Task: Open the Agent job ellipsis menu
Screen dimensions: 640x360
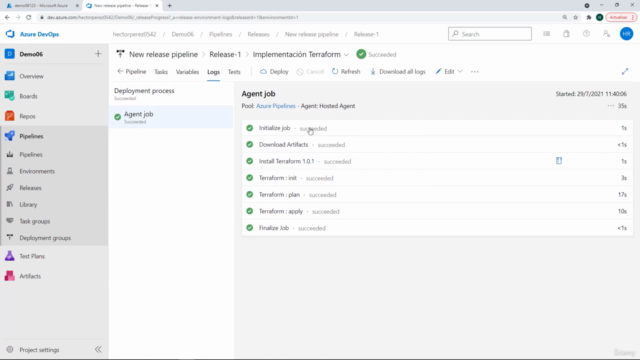Action: click(611, 106)
